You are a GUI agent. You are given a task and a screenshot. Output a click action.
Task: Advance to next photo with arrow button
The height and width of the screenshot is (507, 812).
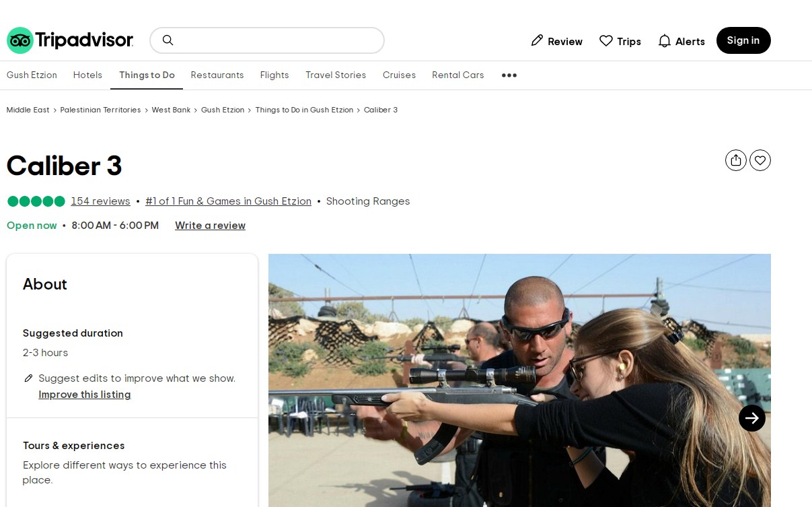pos(752,418)
